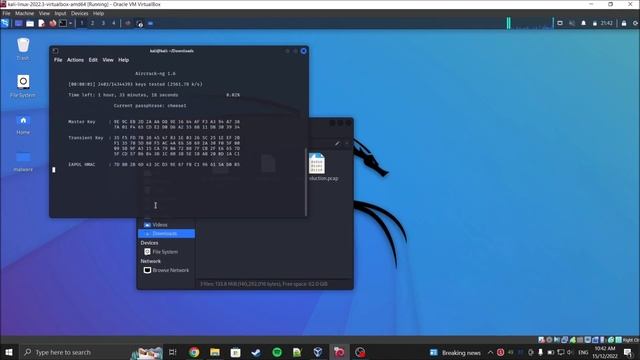Click the Kali panel display icon
The image size is (640, 360).
[560, 23]
